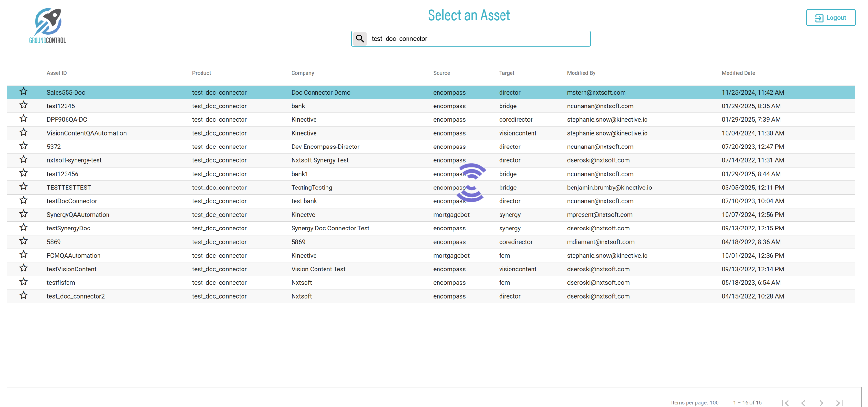The image size is (868, 407).
Task: Open the FCMQAAutomation asset row
Action: [x=73, y=255]
